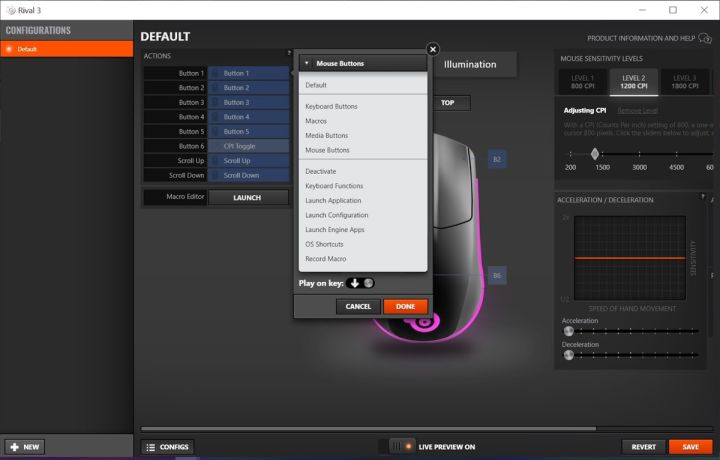Switch to Level 1 800 CPI tab
This screenshot has width=720, height=460.
[x=583, y=82]
